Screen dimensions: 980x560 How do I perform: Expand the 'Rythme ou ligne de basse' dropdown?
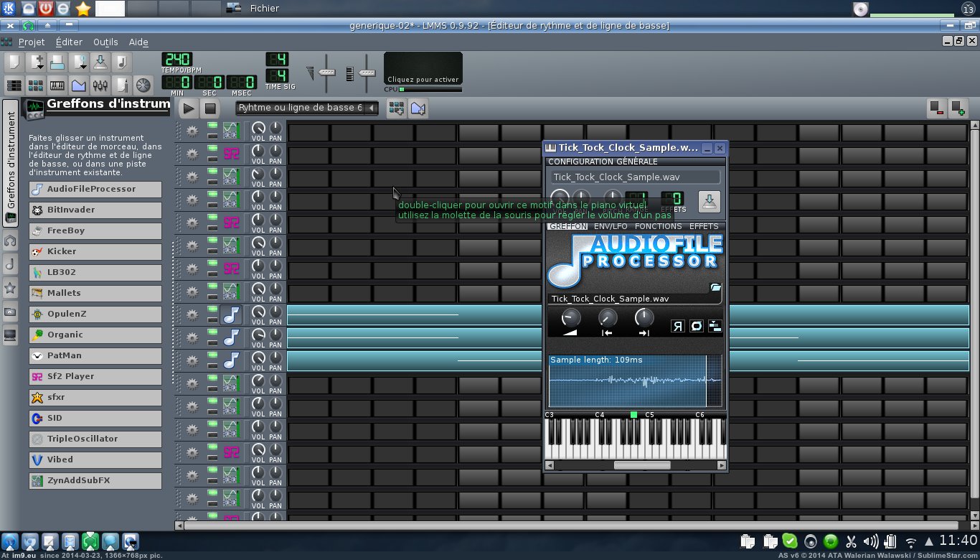(371, 108)
